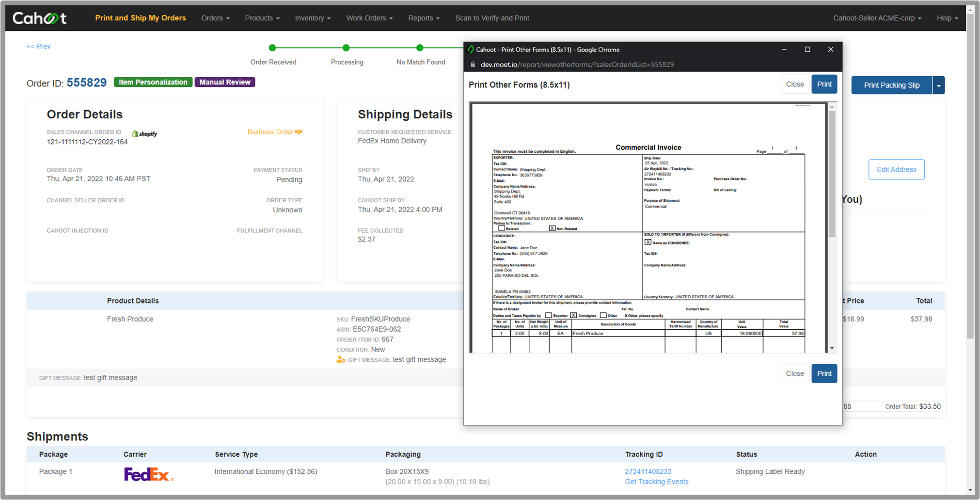Click the SKU value FreshSKUProduce
Viewport: 980px width, 500px height.
380,319
